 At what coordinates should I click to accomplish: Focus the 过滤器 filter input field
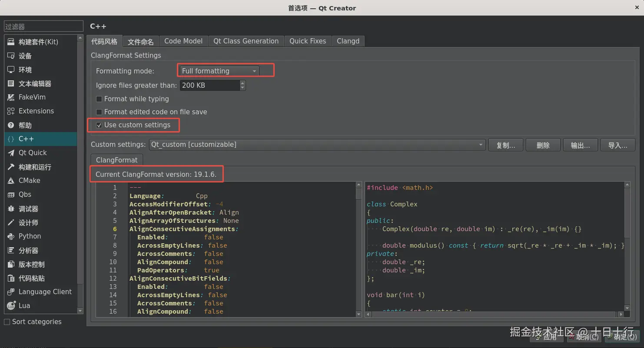[x=43, y=27]
